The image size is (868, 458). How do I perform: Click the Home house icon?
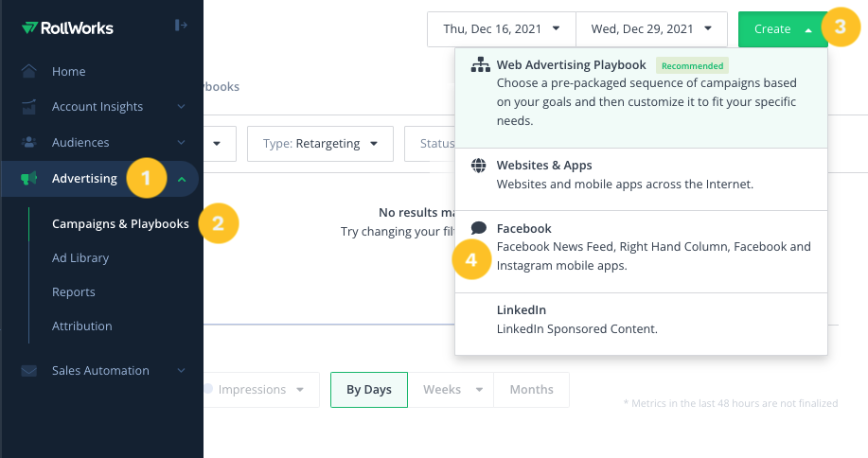(28, 71)
